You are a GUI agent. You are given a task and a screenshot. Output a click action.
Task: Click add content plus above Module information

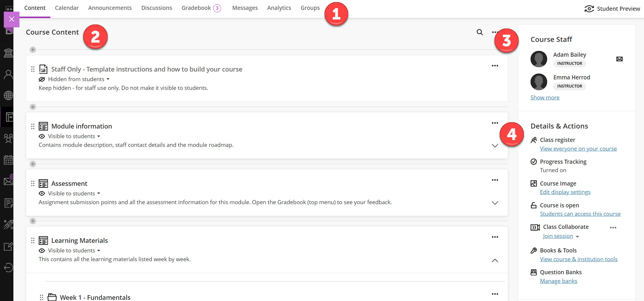point(33,107)
